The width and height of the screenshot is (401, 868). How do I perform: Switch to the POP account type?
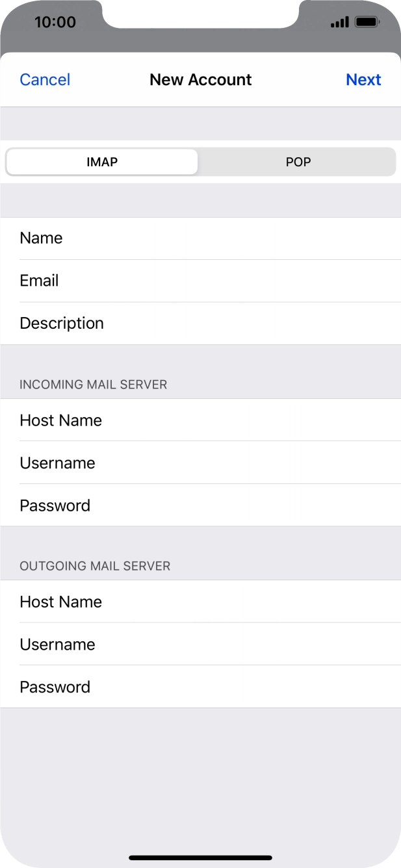click(x=298, y=162)
